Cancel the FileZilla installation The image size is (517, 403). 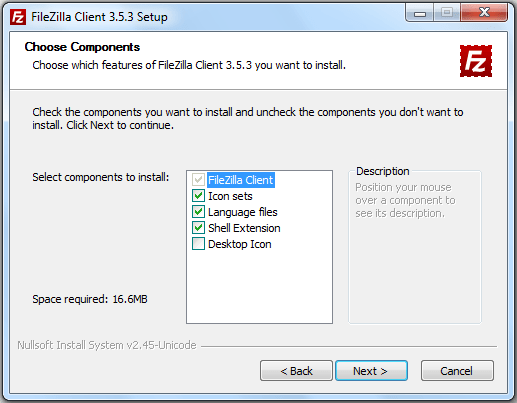click(457, 370)
